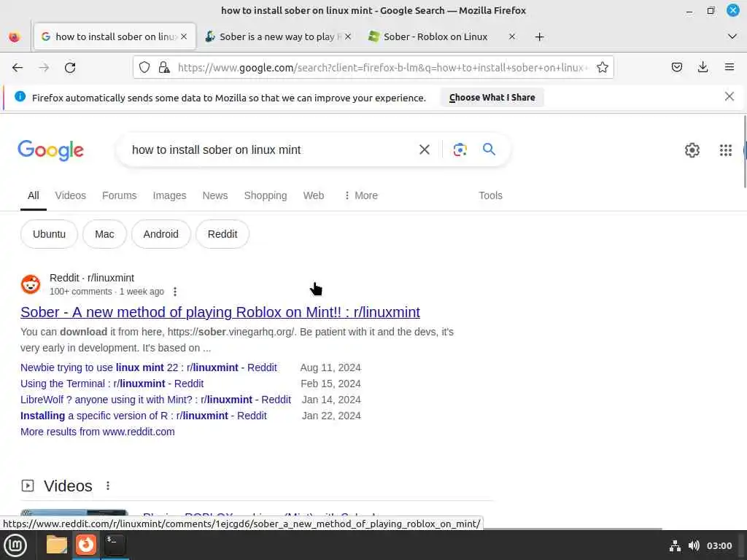Switch to 'Images' results tab
This screenshot has height=560, width=747.
tap(169, 195)
